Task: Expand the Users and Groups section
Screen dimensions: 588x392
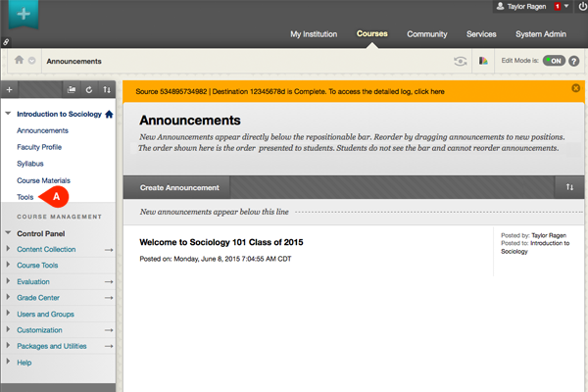Action: point(10,314)
